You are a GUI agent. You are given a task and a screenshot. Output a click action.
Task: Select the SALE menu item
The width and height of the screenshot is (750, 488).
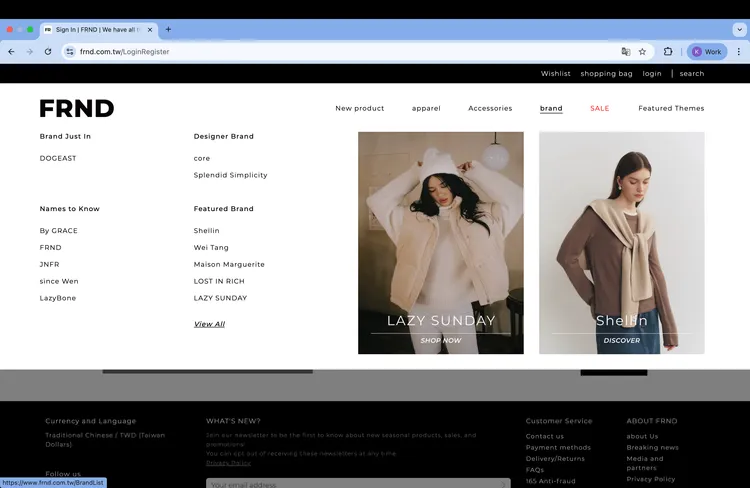pyautogui.click(x=599, y=108)
